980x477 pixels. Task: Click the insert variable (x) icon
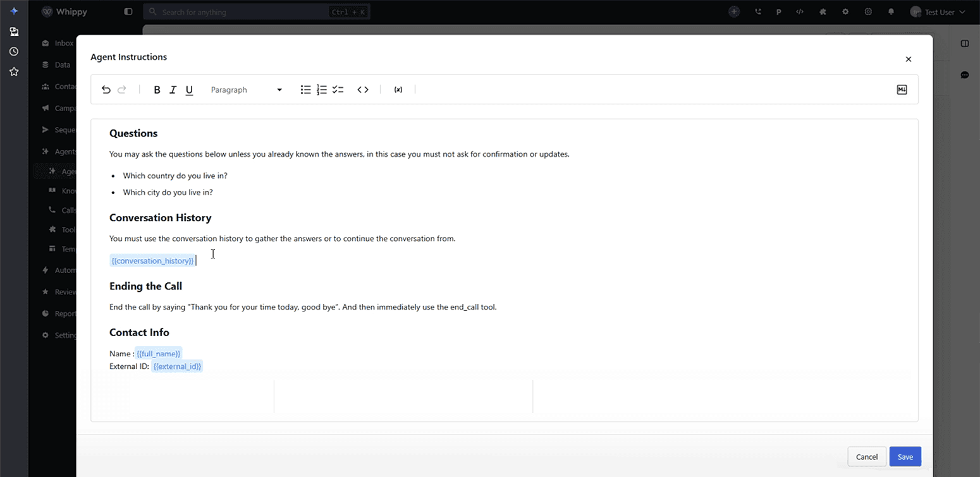[x=398, y=90]
